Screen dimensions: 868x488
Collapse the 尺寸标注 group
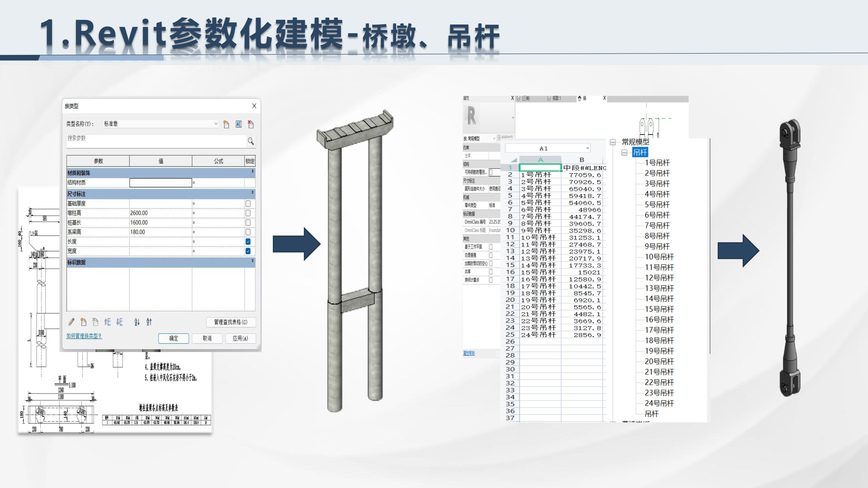(252, 193)
